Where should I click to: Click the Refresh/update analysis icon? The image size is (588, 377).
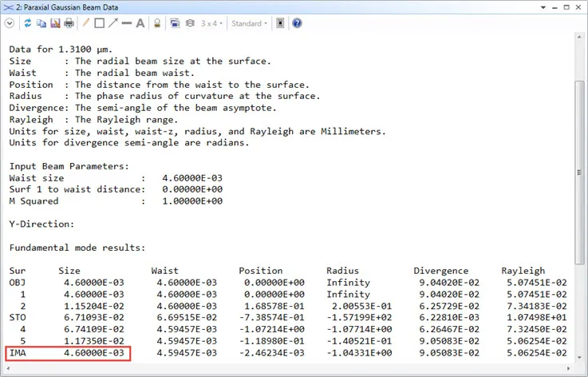pyautogui.click(x=28, y=23)
